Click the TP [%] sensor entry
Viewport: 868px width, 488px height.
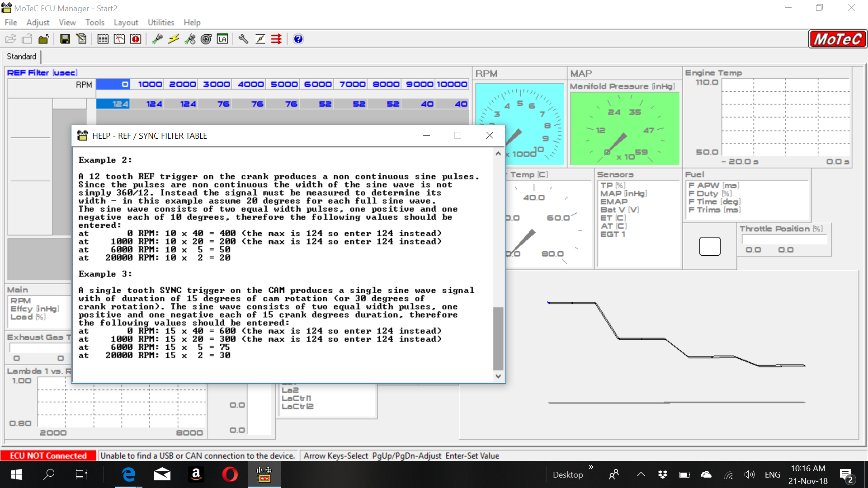613,185
